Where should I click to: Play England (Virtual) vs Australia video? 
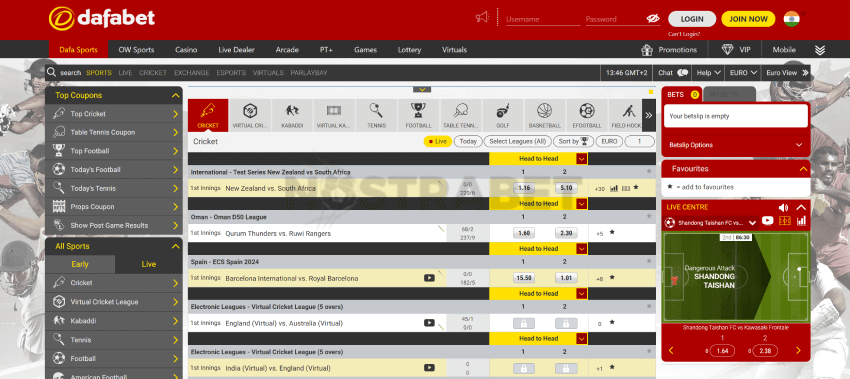(x=429, y=323)
